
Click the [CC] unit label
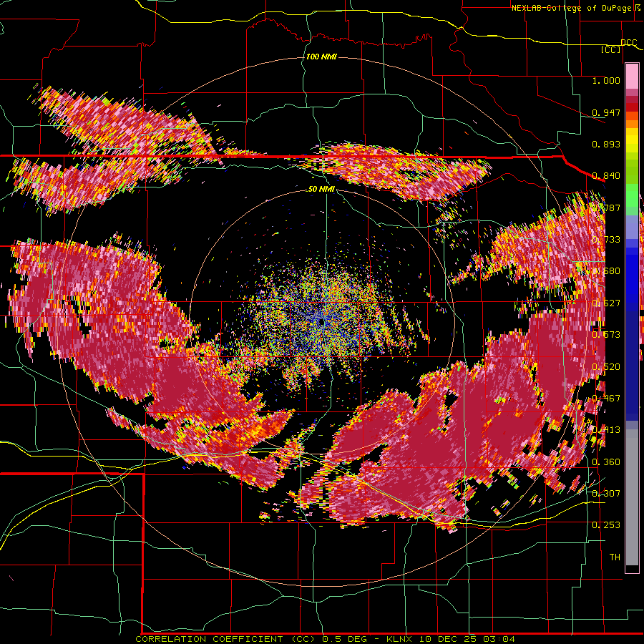[611, 49]
